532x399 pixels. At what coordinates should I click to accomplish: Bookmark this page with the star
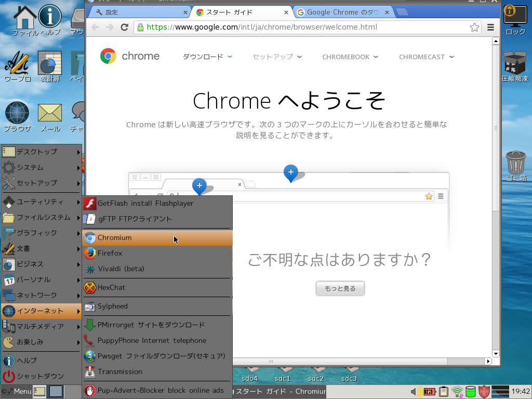[x=474, y=27]
